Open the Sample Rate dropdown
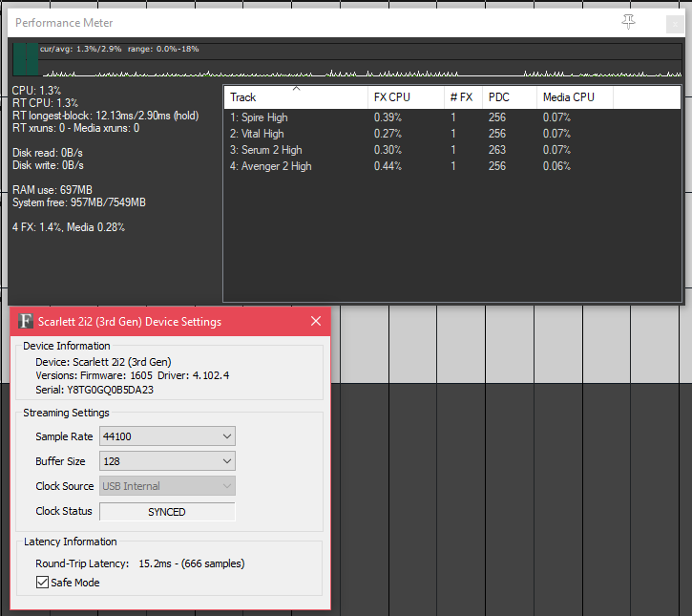692x616 pixels. [x=167, y=436]
